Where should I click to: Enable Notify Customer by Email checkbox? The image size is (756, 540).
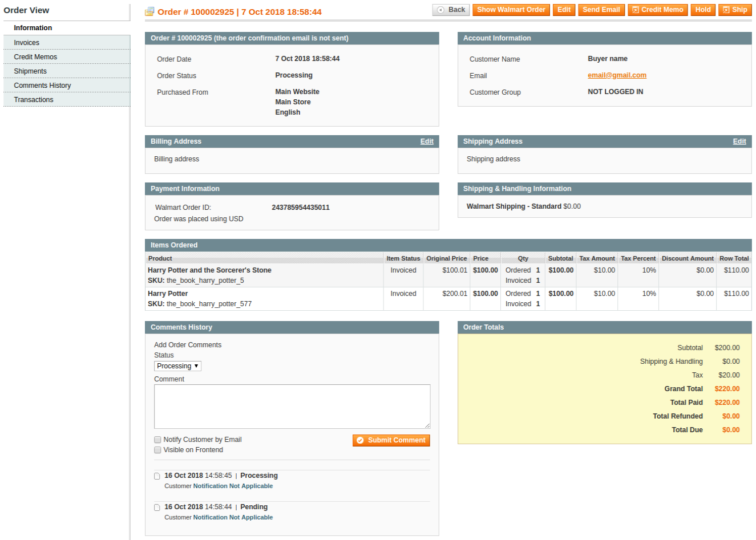(157, 440)
